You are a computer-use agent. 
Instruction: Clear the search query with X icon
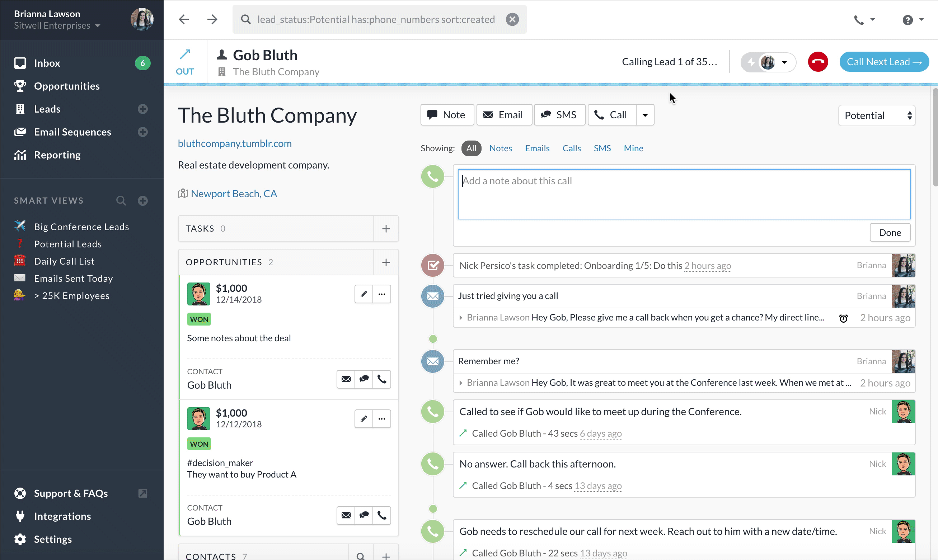512,19
